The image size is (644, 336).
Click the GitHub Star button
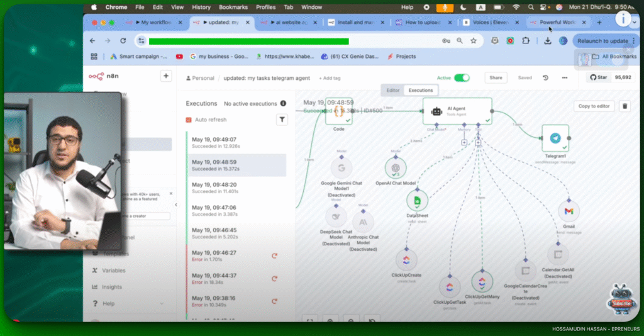coord(599,77)
